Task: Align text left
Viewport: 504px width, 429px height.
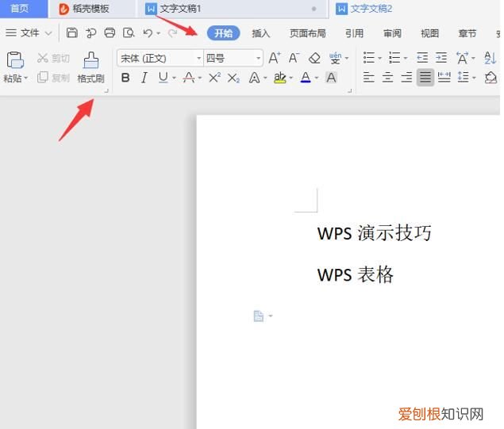Action: click(x=368, y=78)
